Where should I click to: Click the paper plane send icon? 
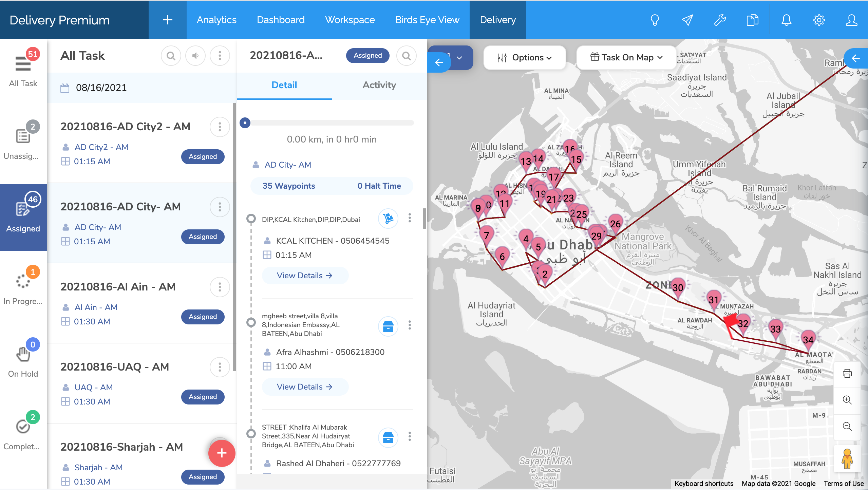[x=687, y=20]
